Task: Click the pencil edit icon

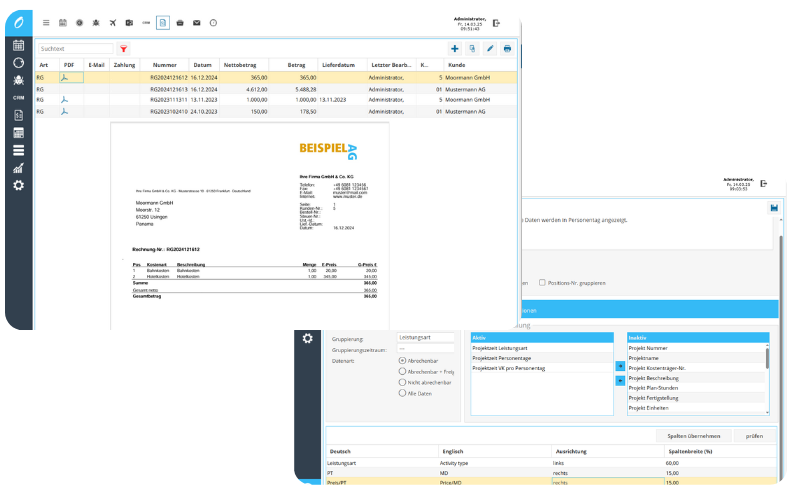Action: 490,48
